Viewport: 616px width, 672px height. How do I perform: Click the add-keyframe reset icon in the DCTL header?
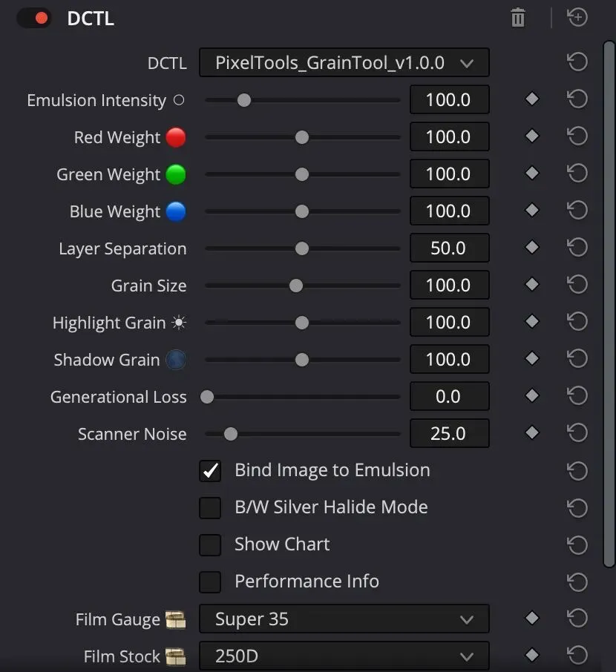pos(577,17)
